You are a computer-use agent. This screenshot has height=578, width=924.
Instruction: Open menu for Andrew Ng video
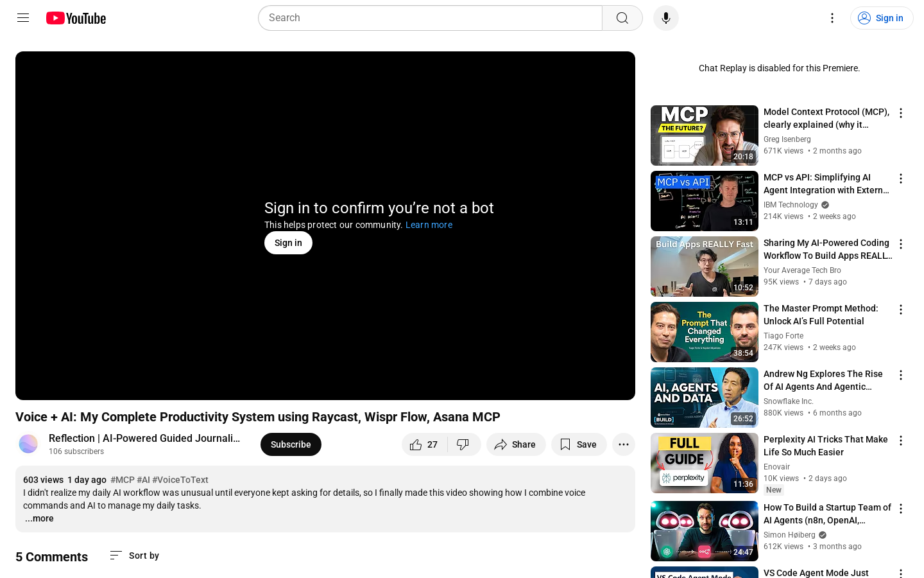coord(901,375)
